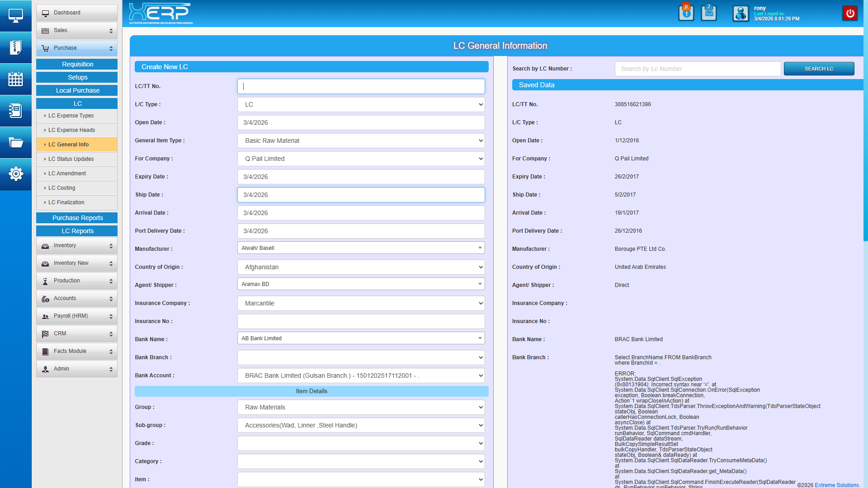The height and width of the screenshot is (488, 868).
Task: Open LC Costing menu item
Action: pos(62,188)
